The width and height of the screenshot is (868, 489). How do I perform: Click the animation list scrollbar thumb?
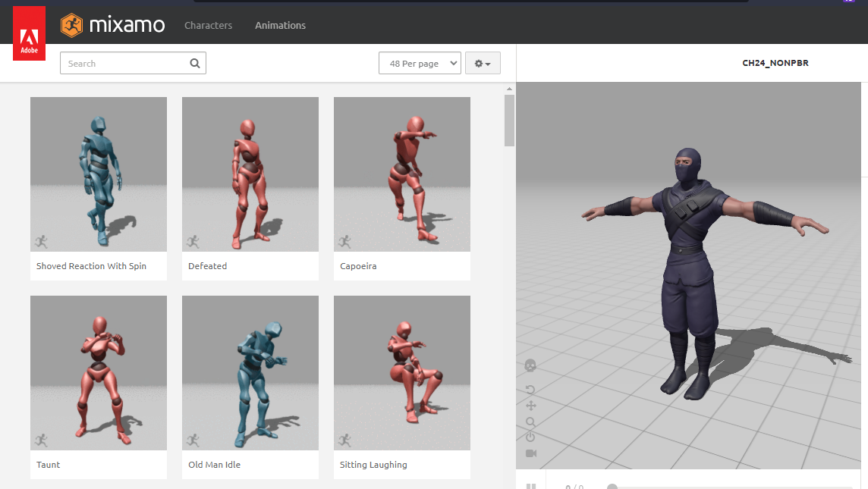coord(509,121)
